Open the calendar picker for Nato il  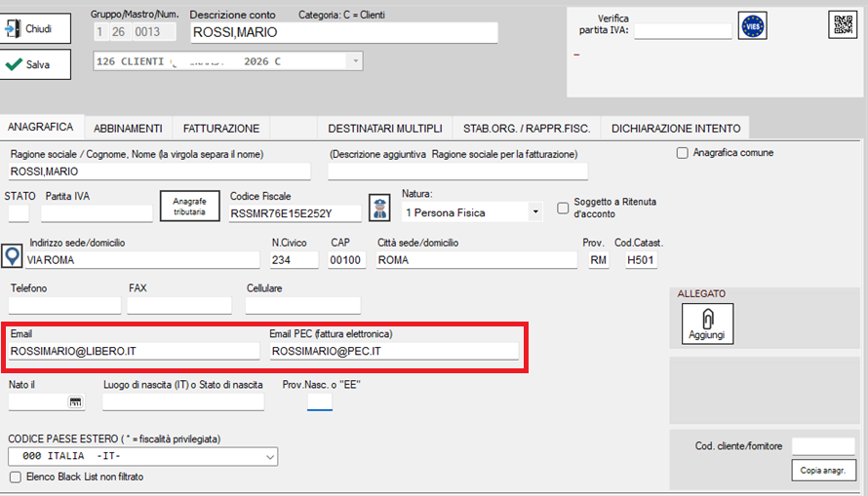[x=75, y=401]
